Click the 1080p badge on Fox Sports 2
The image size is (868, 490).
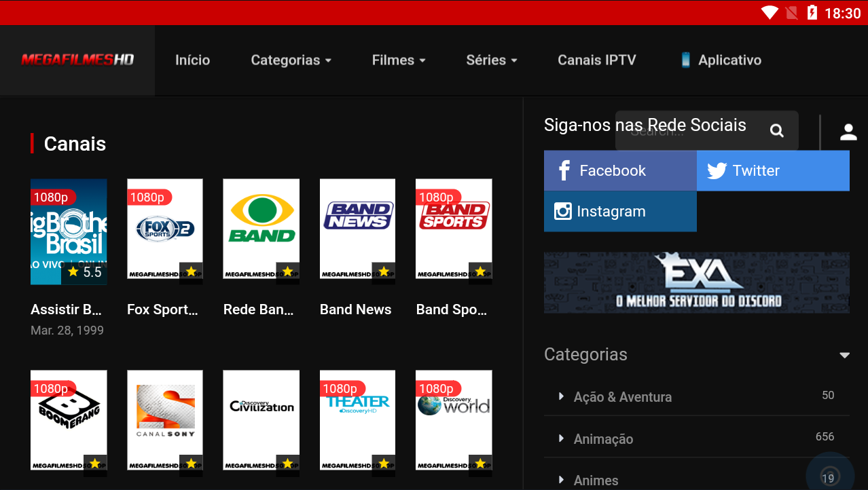[x=149, y=197]
